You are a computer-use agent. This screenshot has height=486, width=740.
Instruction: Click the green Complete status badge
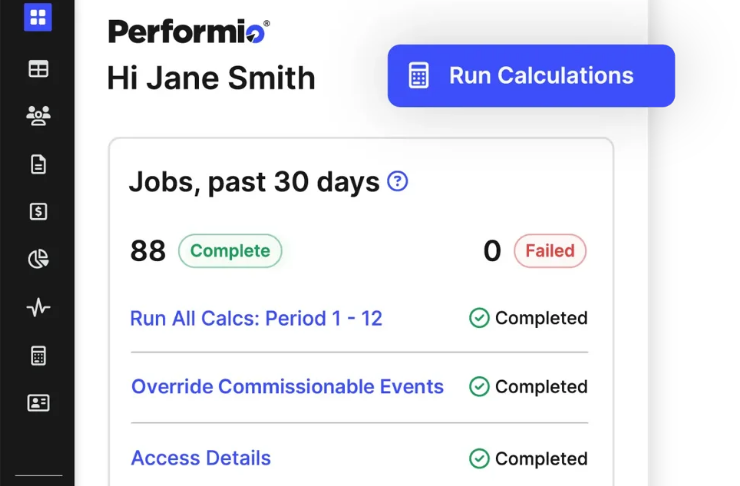click(x=230, y=251)
